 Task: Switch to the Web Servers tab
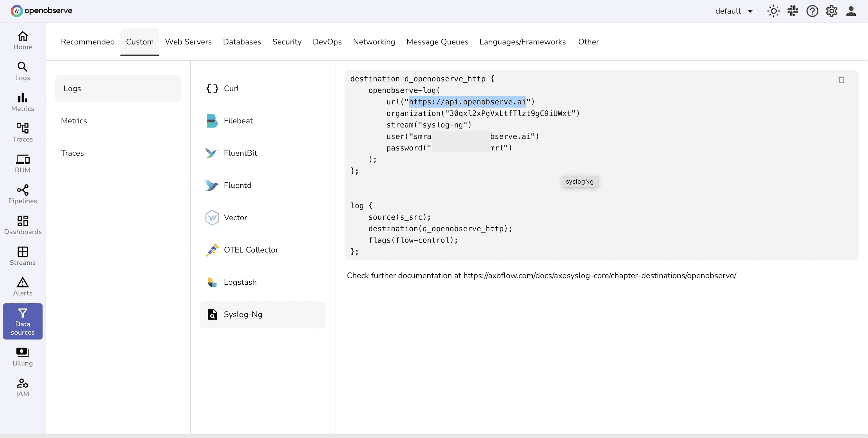tap(188, 42)
